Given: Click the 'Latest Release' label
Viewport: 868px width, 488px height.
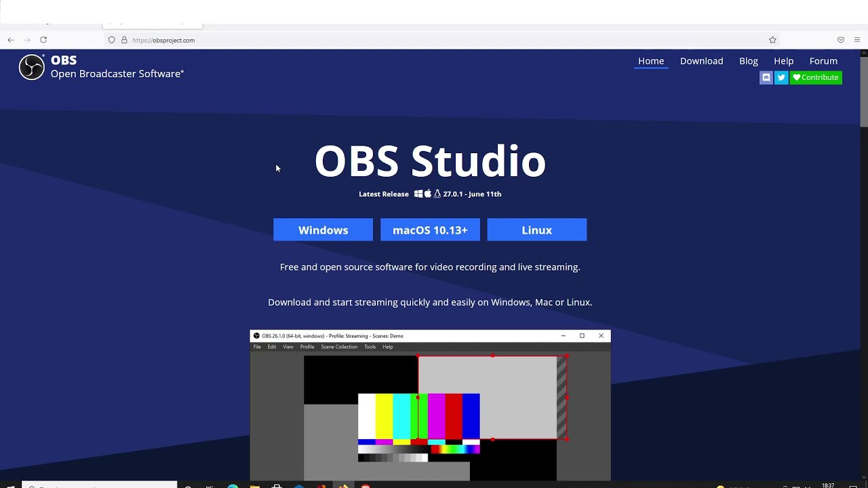Looking at the screenshot, I should 384,194.
